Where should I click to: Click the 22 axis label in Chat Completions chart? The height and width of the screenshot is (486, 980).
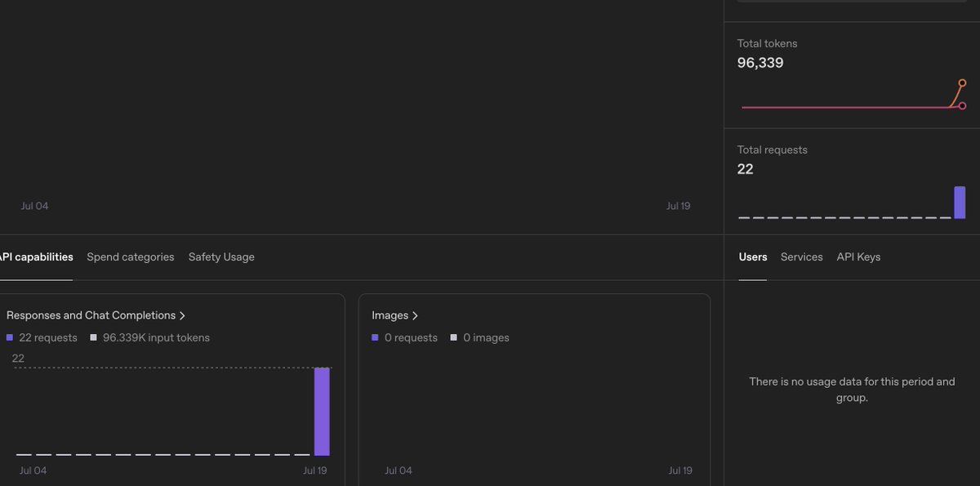[x=18, y=359]
